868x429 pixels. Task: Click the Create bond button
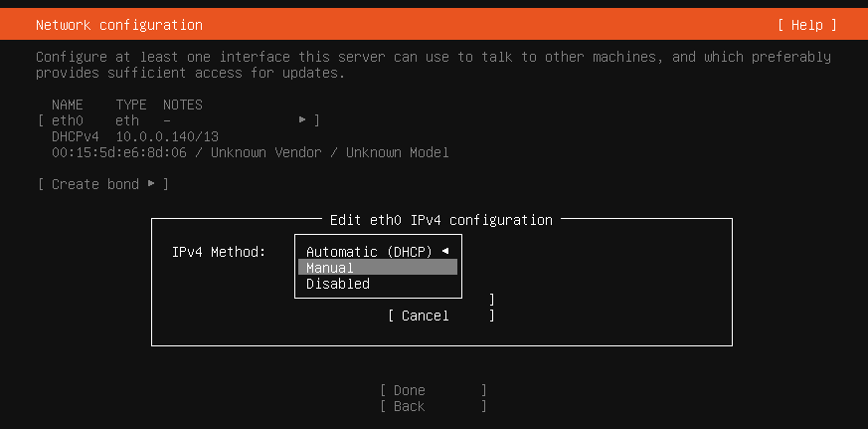click(x=95, y=184)
